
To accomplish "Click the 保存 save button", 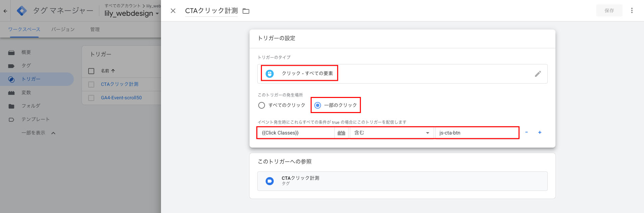I will coord(609,10).
